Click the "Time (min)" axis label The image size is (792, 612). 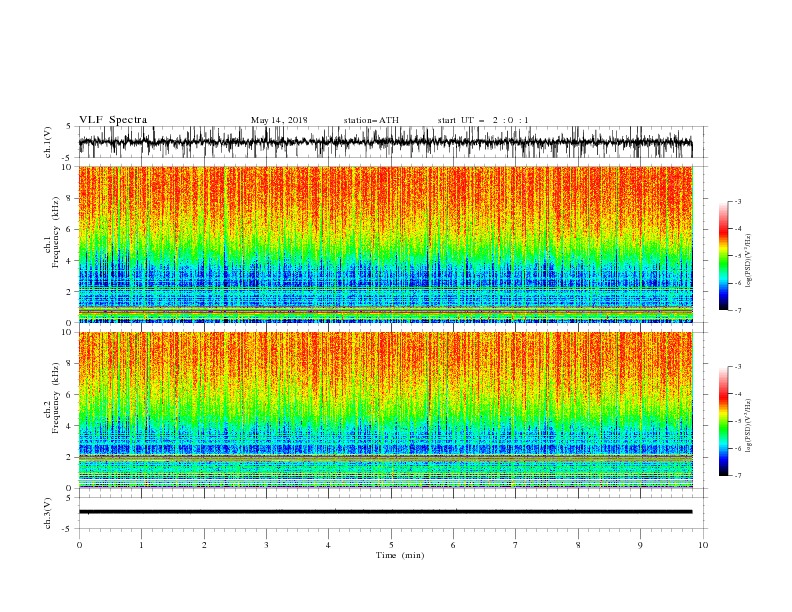(x=400, y=555)
